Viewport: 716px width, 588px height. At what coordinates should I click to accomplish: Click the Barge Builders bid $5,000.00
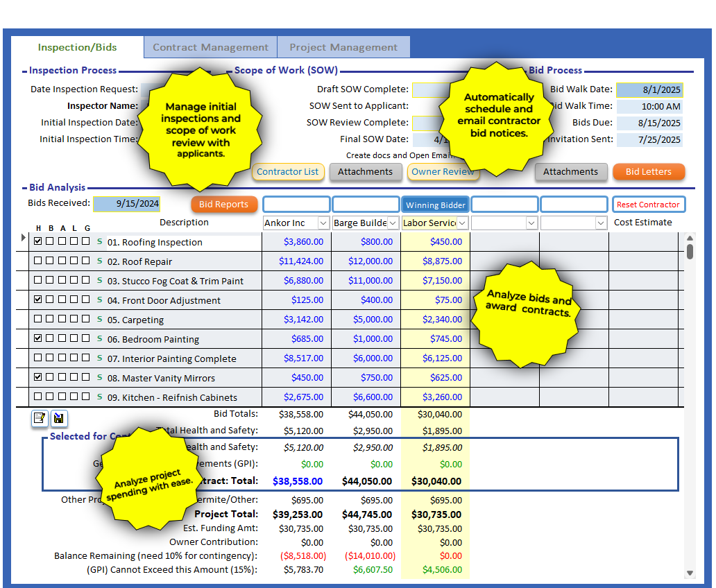pos(373,319)
